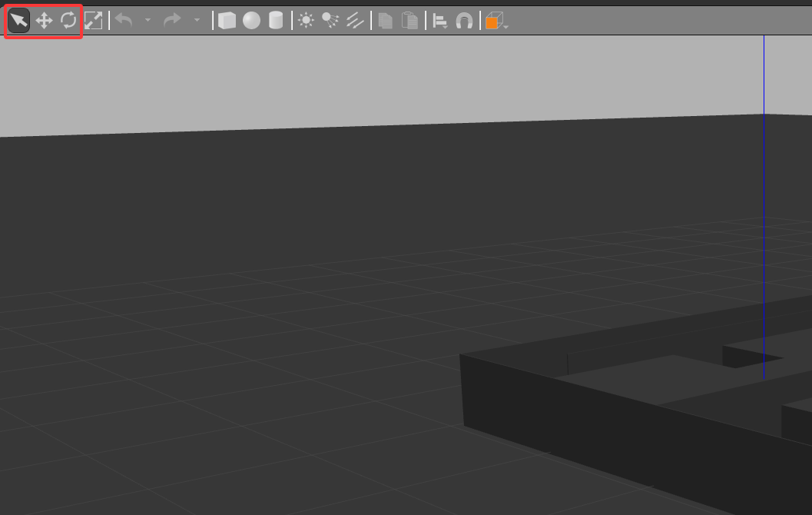Click the undo arrow button
Viewport: 812px width, 515px height.
[124, 20]
